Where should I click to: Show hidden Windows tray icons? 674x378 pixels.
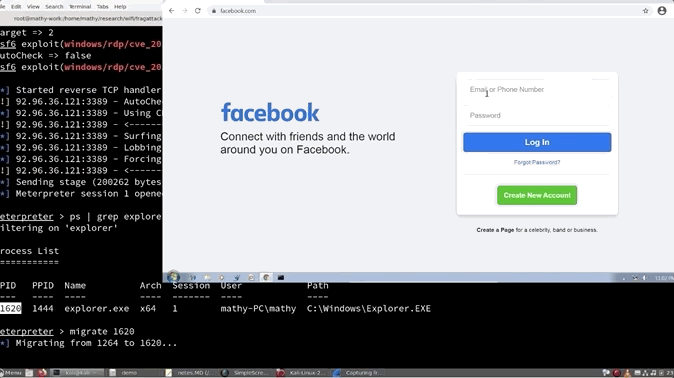tap(624, 278)
